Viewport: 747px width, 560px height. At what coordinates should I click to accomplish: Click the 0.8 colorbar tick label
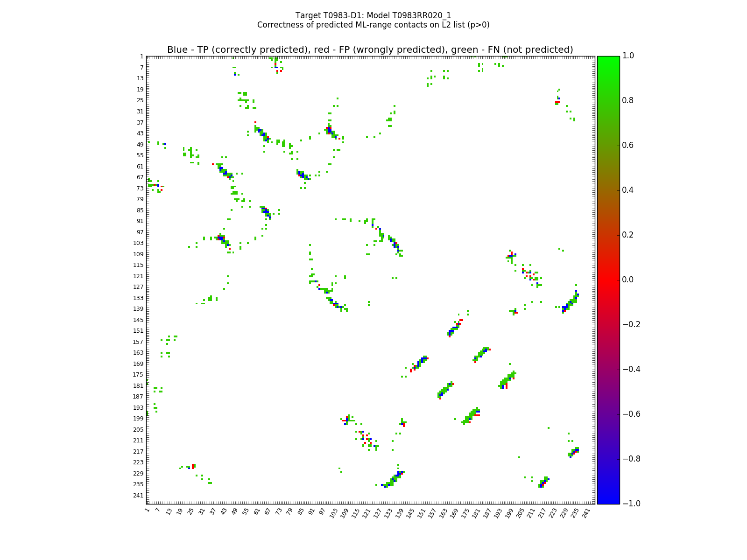click(x=629, y=100)
